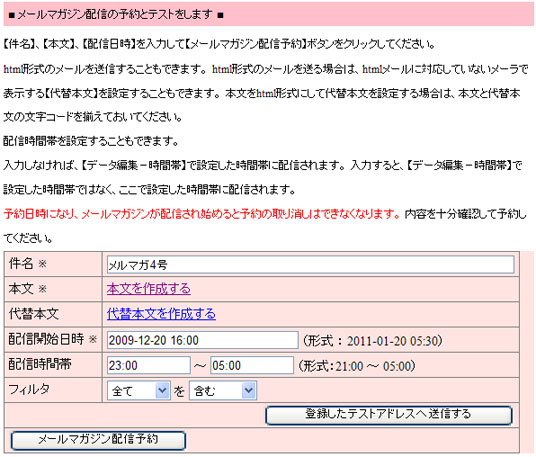The width and height of the screenshot is (536, 457).
Task: Click the 件名 input field containing メルマガ4号
Action: [310, 265]
